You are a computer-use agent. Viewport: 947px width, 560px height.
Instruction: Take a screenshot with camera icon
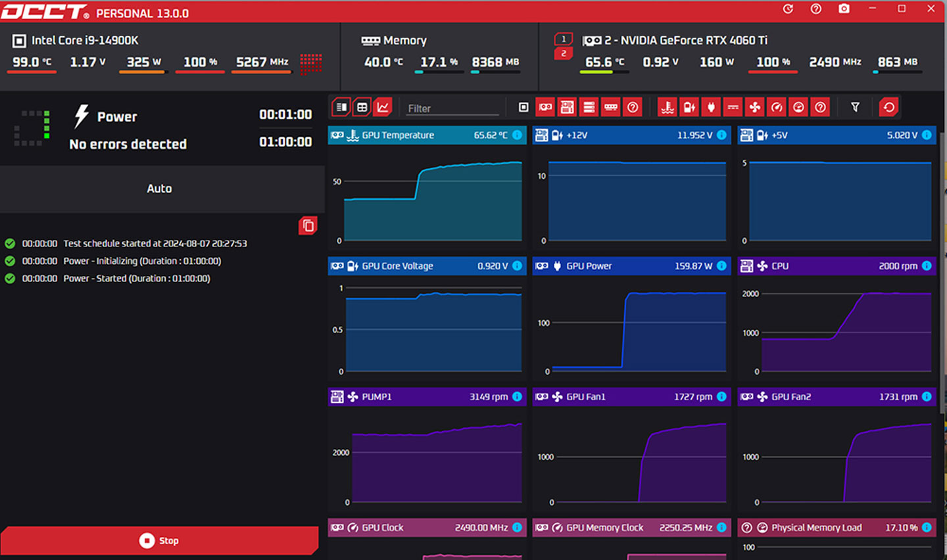(x=844, y=9)
